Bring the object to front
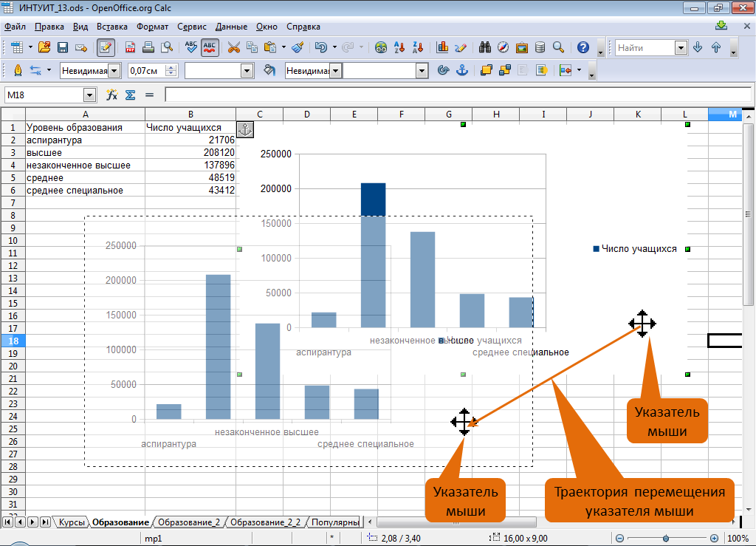This screenshot has width=756, height=546. (486, 70)
